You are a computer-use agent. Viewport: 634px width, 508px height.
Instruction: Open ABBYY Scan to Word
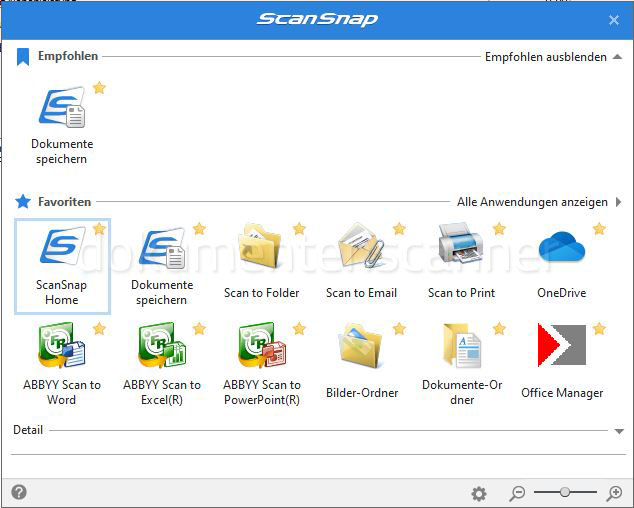click(x=62, y=347)
